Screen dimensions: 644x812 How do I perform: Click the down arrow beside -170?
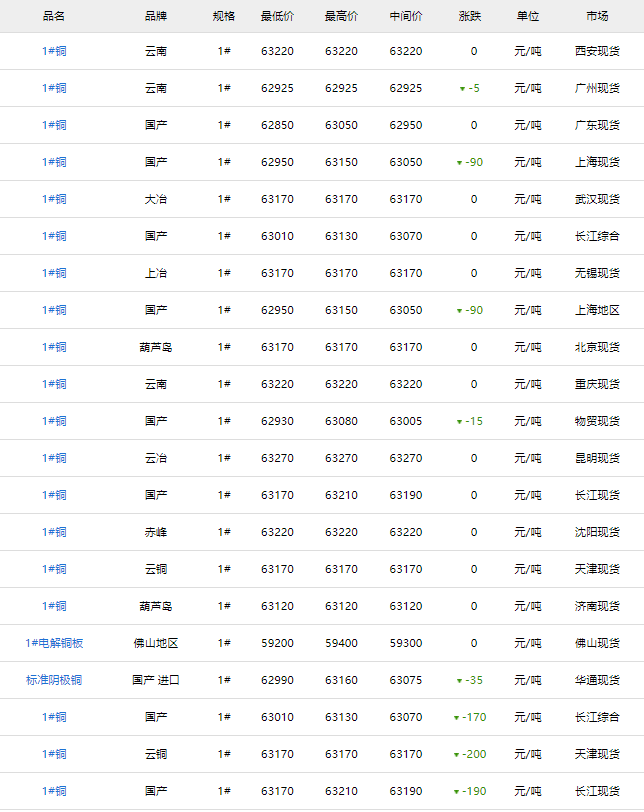point(456,718)
